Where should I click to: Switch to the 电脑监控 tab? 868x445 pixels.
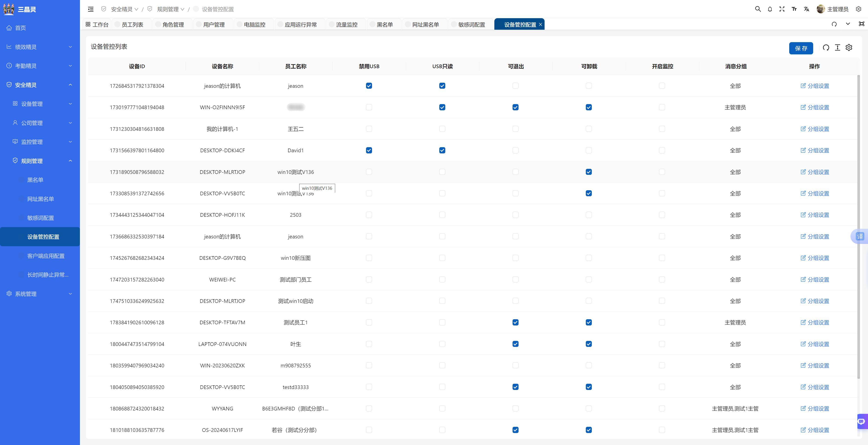pyautogui.click(x=254, y=25)
